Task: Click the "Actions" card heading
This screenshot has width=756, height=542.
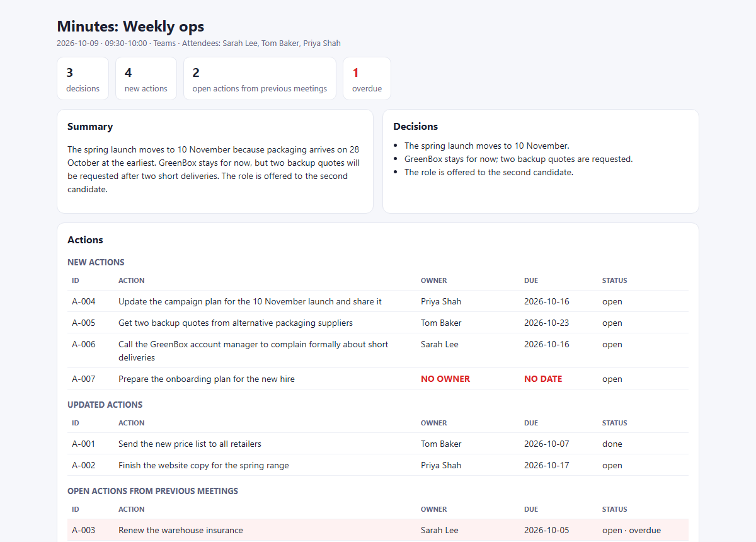Action: click(x=85, y=240)
